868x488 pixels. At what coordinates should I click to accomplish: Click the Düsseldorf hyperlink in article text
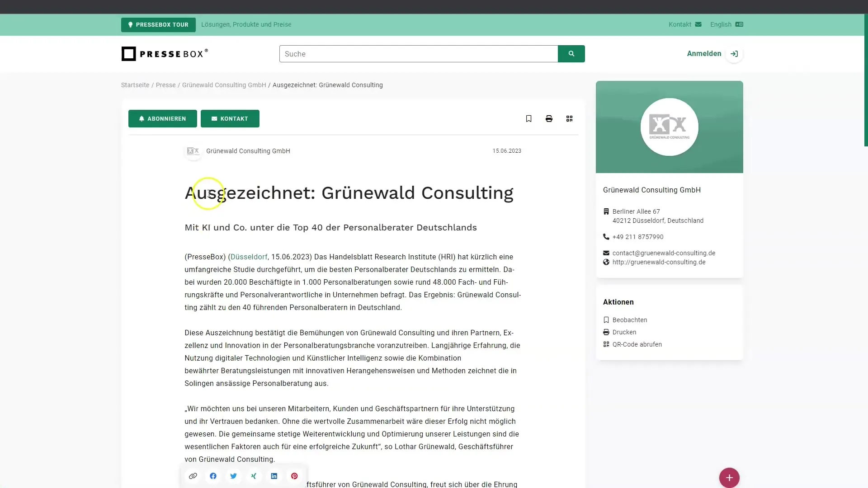tap(249, 257)
